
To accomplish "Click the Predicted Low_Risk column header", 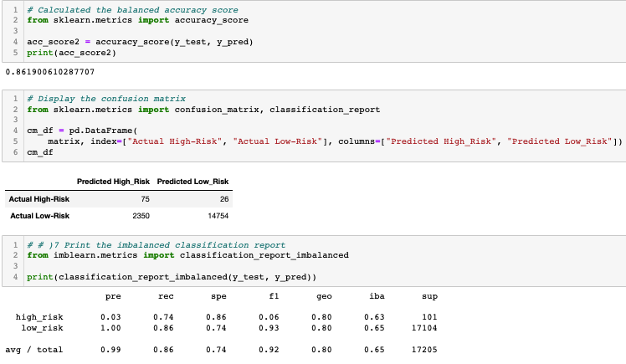I will coord(192,182).
